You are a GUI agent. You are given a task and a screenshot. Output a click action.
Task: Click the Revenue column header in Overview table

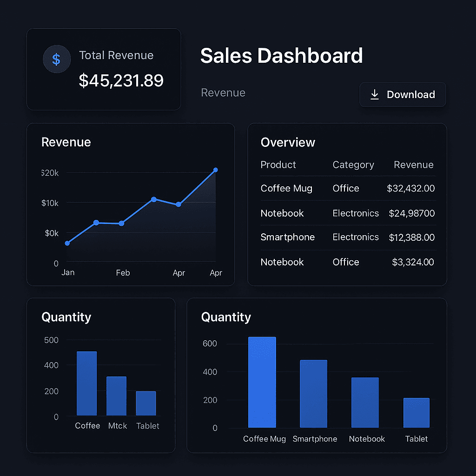pos(413,165)
